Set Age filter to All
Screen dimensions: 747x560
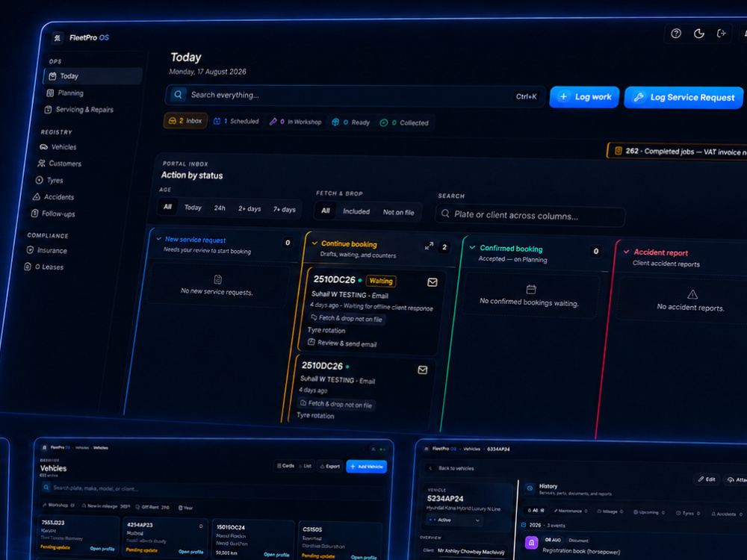[167, 207]
